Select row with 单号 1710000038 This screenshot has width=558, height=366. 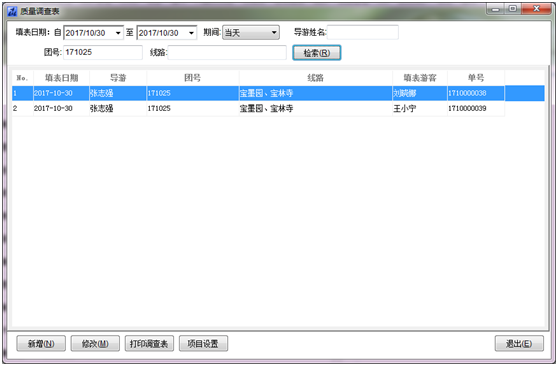[278, 93]
